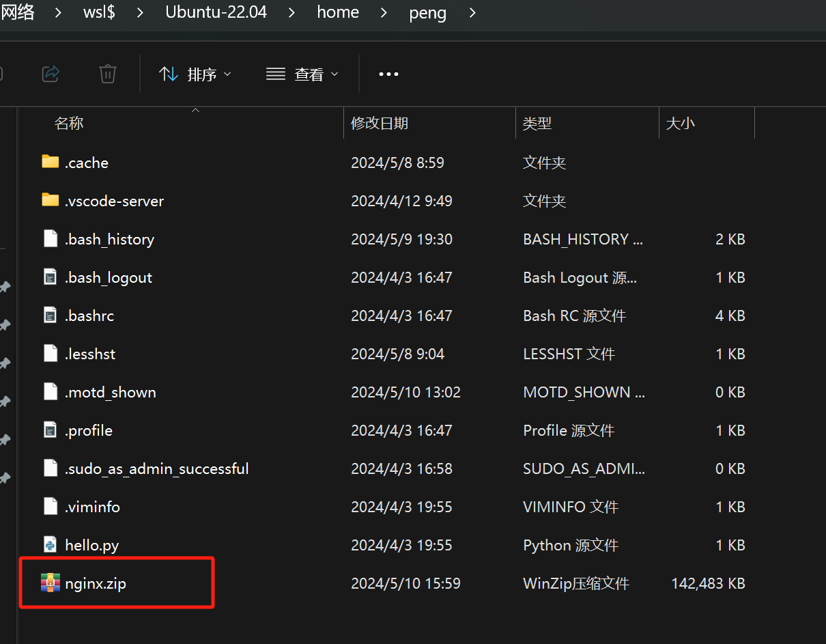
Task: Click a pinned item icon on the left sidebar
Action: 5,287
